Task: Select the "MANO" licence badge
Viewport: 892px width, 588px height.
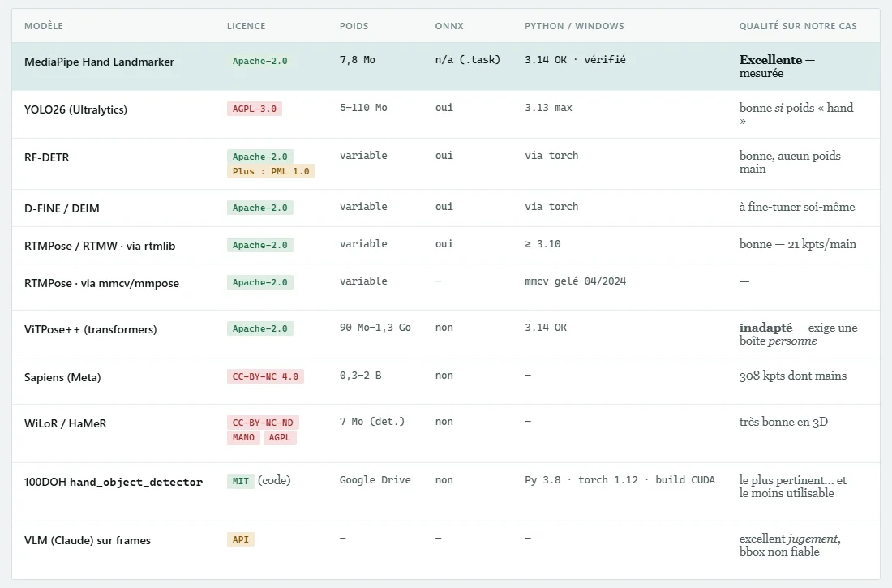Action: click(x=243, y=437)
